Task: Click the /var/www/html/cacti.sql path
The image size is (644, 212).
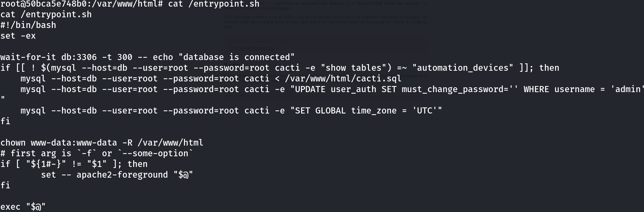Action: coord(343,79)
